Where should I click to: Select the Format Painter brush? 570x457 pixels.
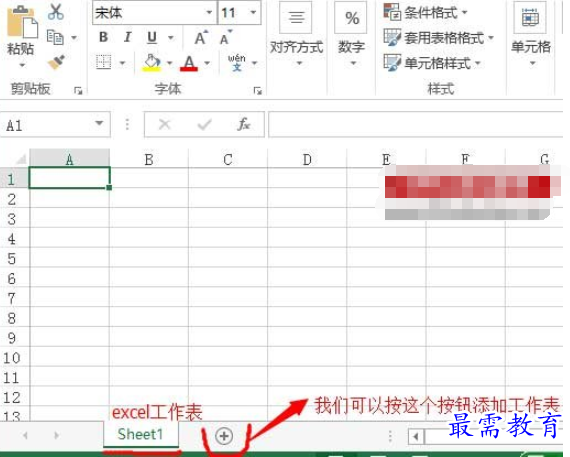point(56,62)
